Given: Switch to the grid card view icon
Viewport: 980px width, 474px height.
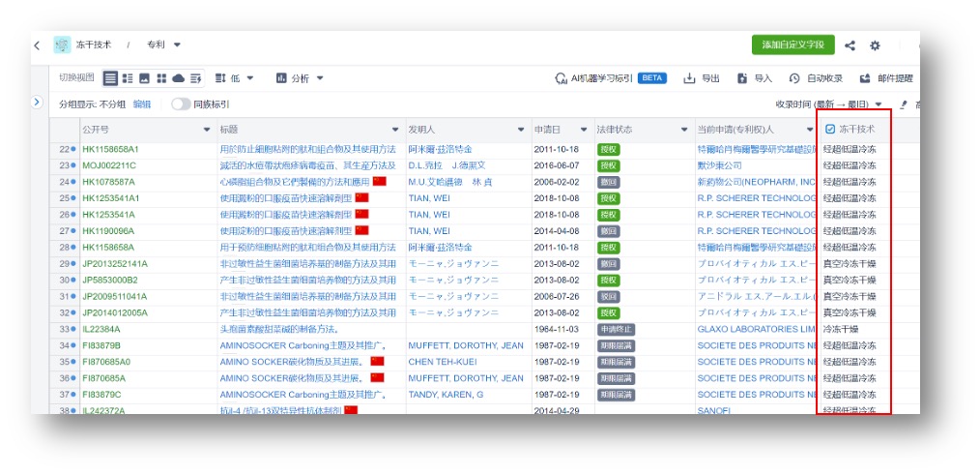Looking at the screenshot, I should [161, 78].
